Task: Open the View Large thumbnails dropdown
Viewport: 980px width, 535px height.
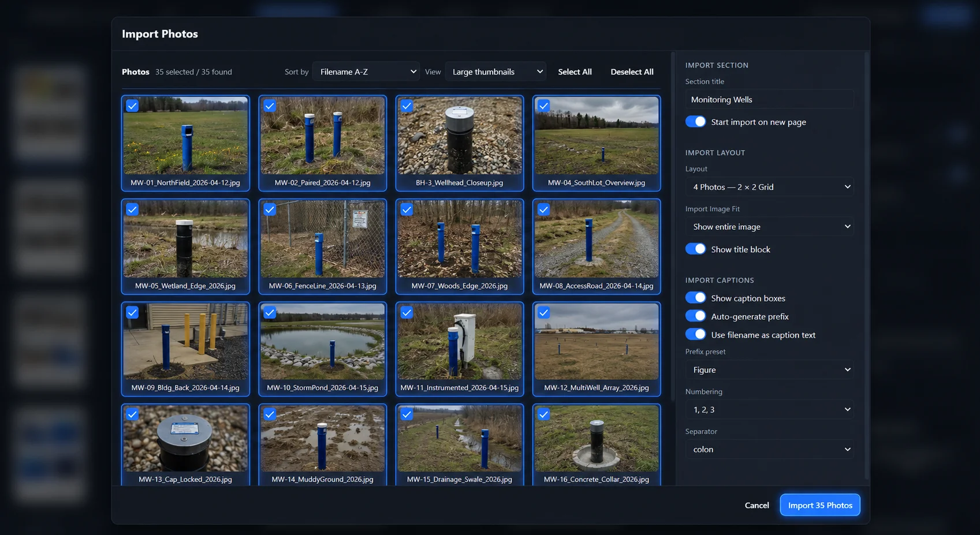Action: (x=495, y=72)
